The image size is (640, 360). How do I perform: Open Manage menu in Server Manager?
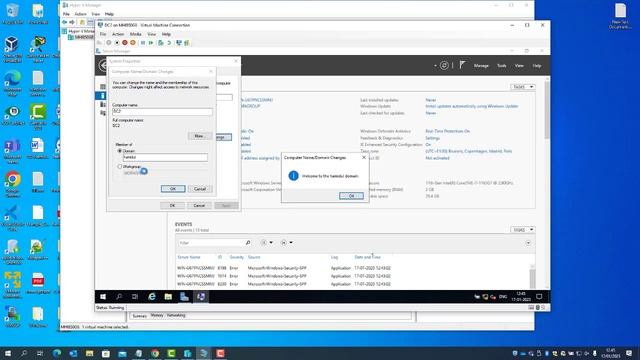481,66
